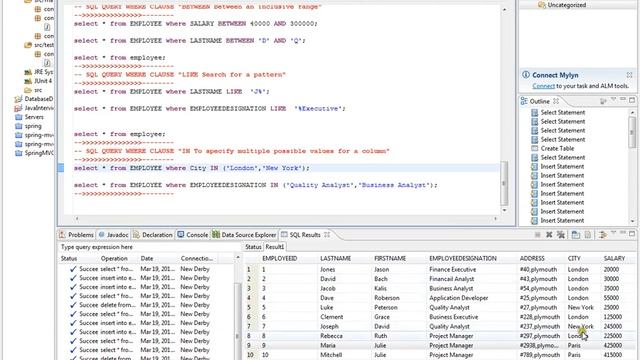Open the Outline view menu arrow
The height and width of the screenshot is (360, 640).
613,100
